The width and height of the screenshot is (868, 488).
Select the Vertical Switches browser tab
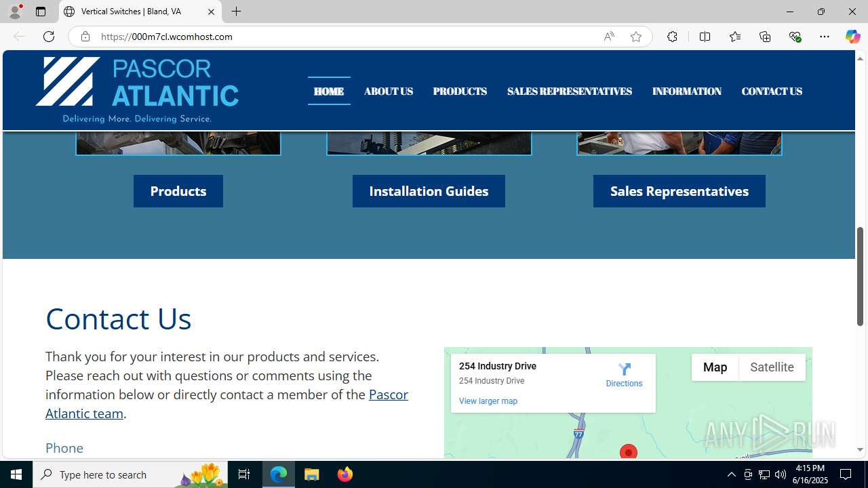tap(140, 12)
